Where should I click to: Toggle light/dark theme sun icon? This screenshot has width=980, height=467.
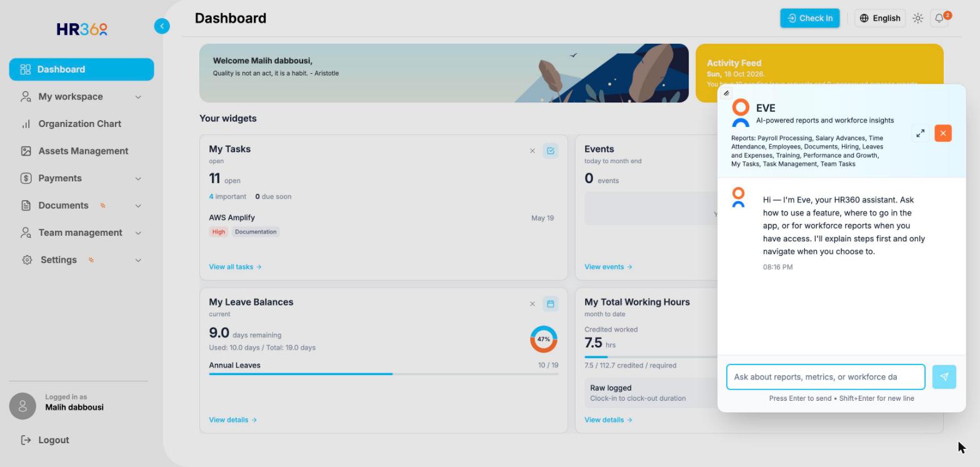pos(917,18)
